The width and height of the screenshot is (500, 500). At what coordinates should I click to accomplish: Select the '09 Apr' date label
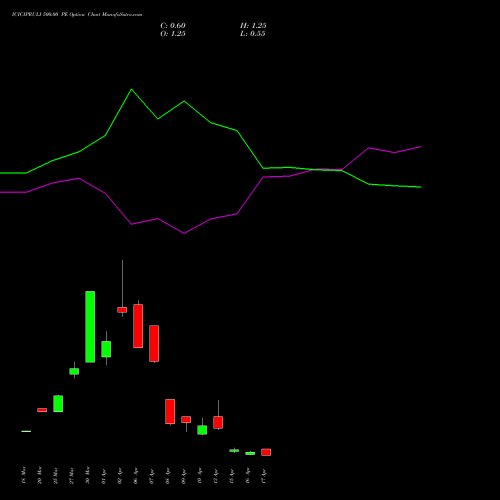(184, 475)
